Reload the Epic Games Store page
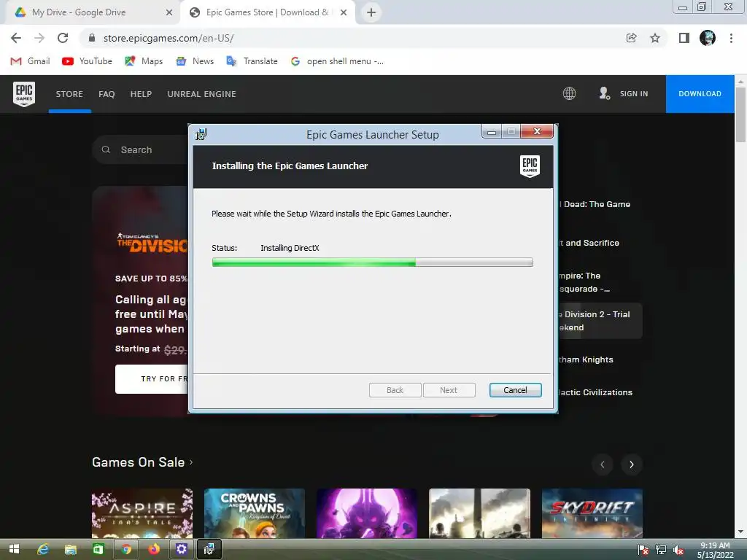Screen dimensions: 747x560 point(63,38)
